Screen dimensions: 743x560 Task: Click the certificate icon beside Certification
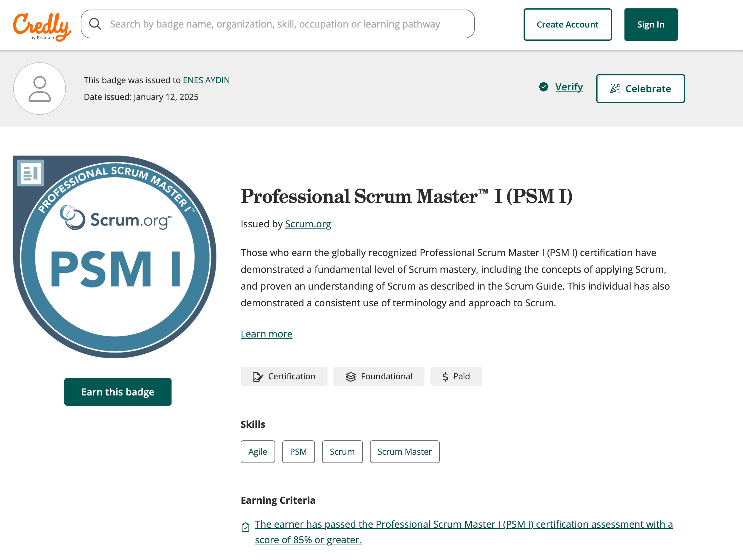click(x=258, y=377)
